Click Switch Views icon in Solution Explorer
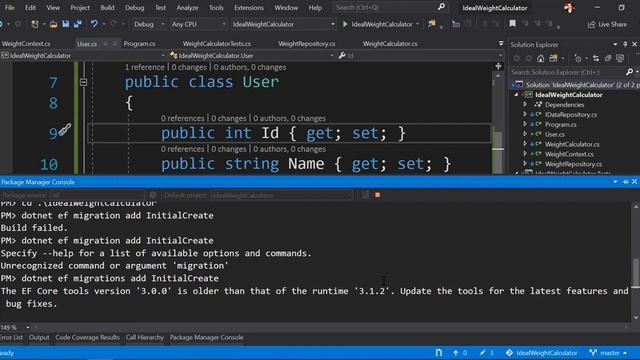Screen dimensions: 640x360 (553, 58)
